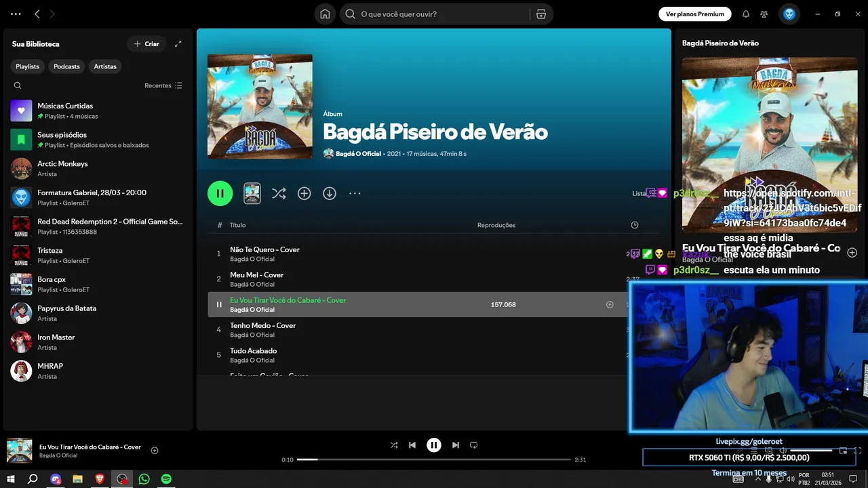This screenshot has width=868, height=488.
Task: Select track Tenho Medo - Cover
Action: (x=262, y=325)
